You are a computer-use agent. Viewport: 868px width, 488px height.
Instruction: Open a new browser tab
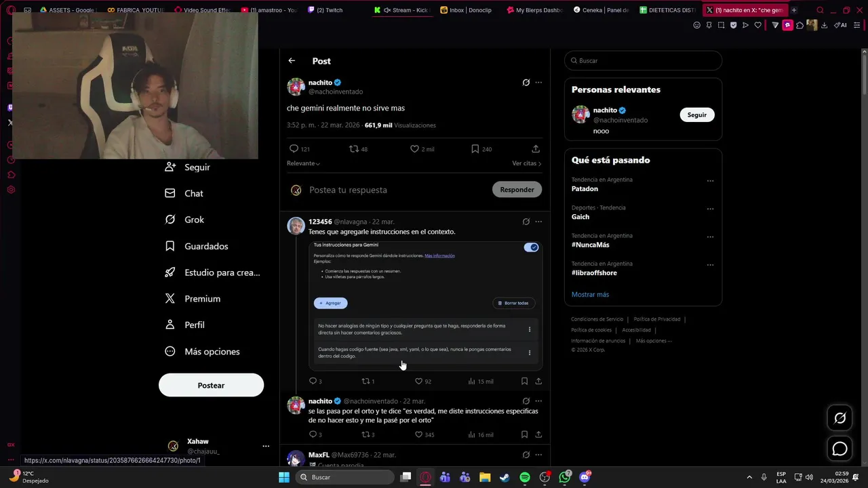[793, 10]
